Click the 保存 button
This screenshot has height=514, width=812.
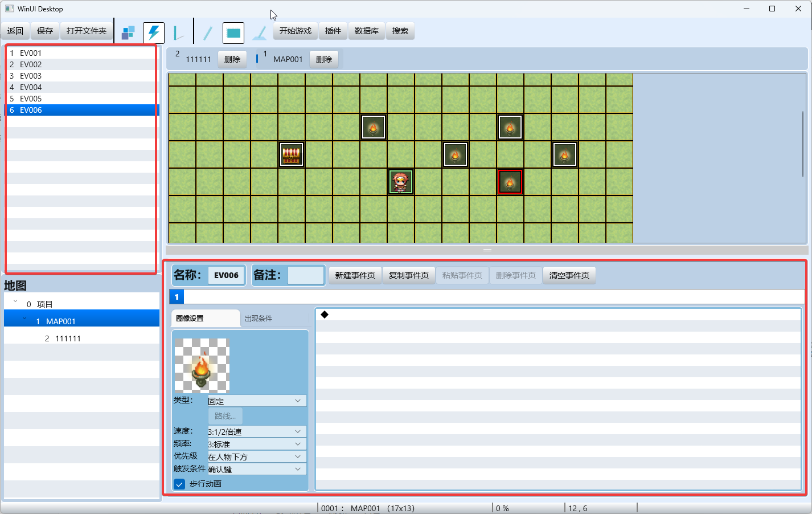click(x=45, y=31)
